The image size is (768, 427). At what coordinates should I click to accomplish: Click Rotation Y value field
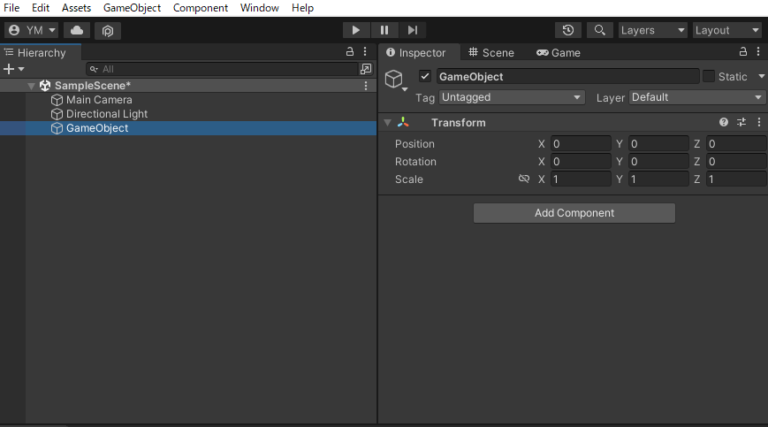click(658, 162)
